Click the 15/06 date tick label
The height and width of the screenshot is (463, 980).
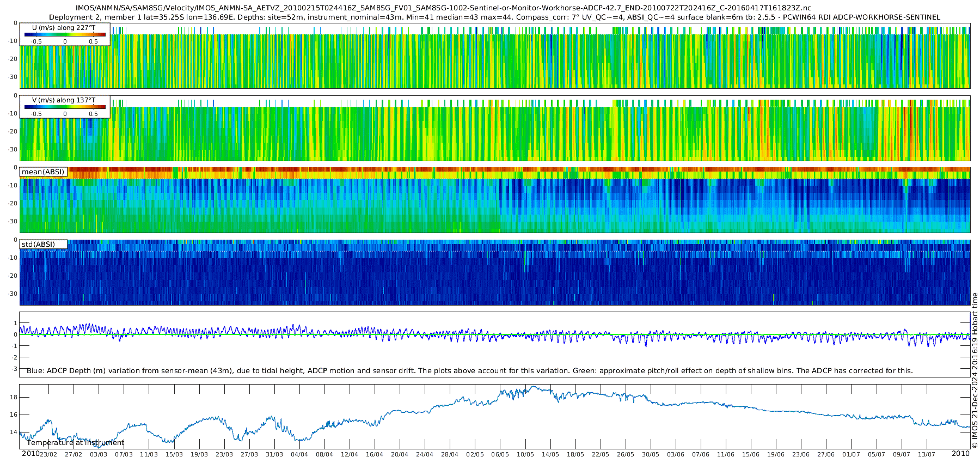click(x=751, y=455)
